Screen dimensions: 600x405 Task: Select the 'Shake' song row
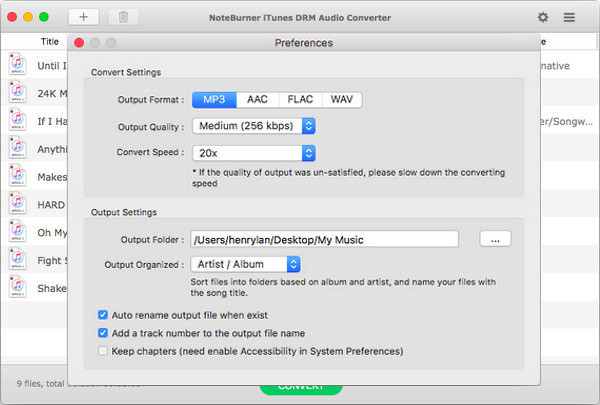(34, 289)
